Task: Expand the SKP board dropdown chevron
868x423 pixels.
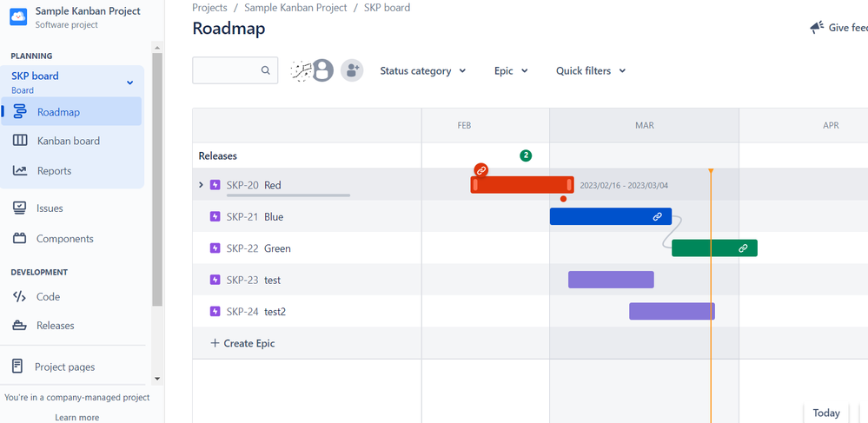Action: point(129,83)
